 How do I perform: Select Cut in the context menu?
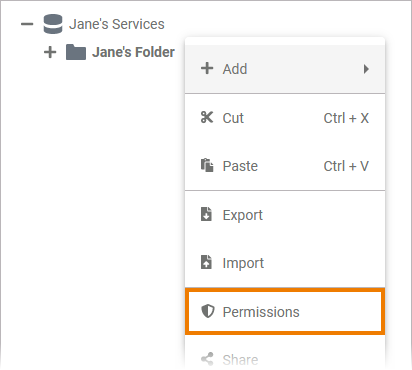285,118
